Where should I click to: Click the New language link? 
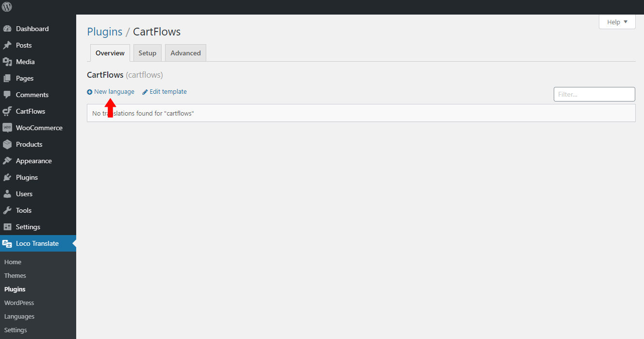[x=114, y=91]
